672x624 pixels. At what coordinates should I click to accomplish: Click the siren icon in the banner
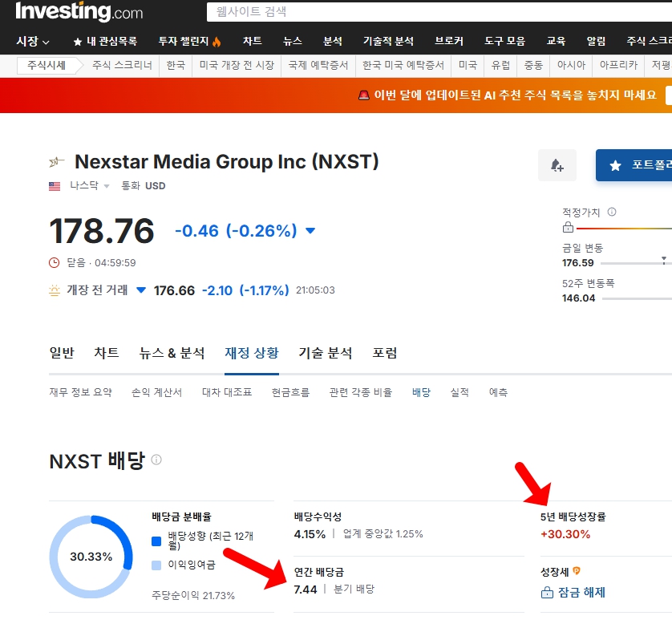(364, 95)
